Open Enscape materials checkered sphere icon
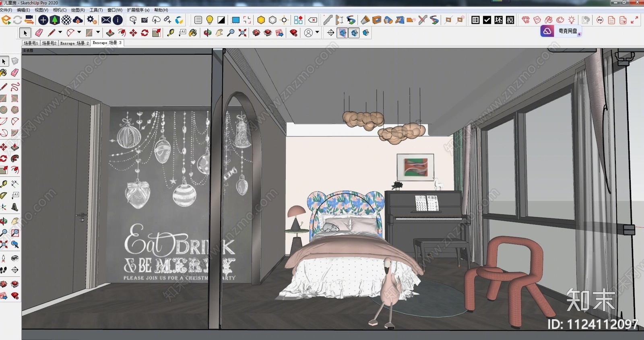Image resolution: width=644 pixels, height=340 pixels. coord(66,20)
